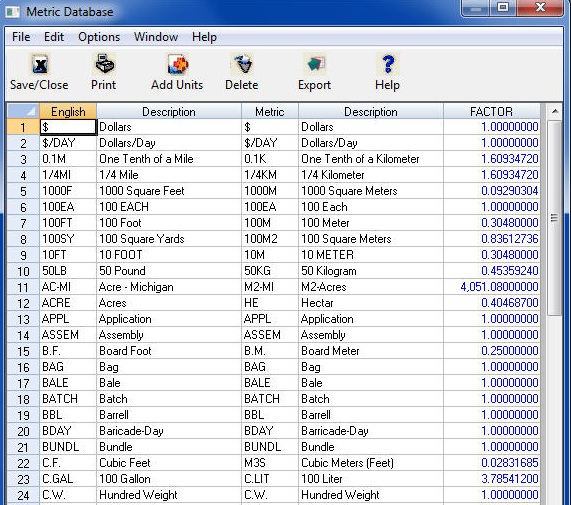The height and width of the screenshot is (505, 571).
Task: Click the Save/Close toolbar icon
Action: coord(40,65)
